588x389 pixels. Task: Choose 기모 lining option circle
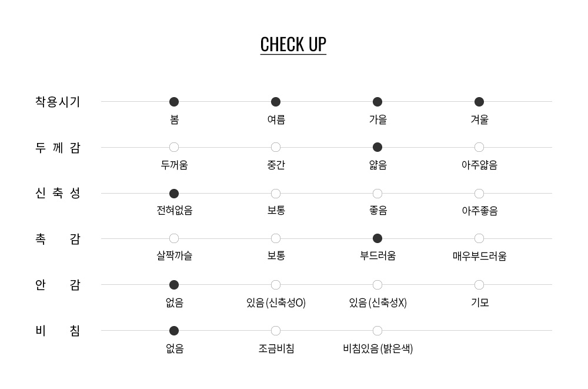pyautogui.click(x=479, y=285)
